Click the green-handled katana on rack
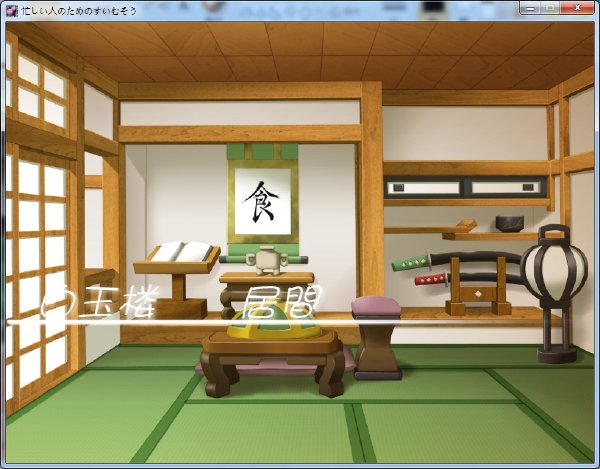Image resolution: width=600 pixels, height=469 pixels. coord(455,260)
